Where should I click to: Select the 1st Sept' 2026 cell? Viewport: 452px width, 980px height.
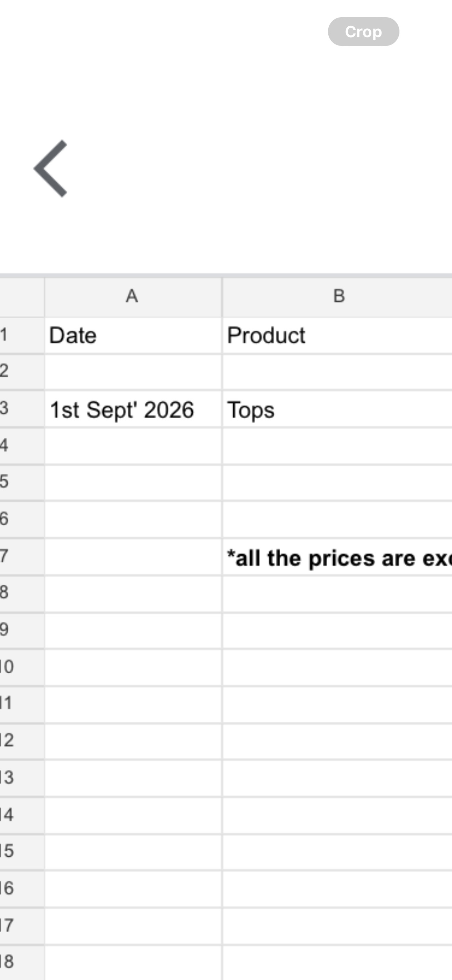click(x=133, y=410)
